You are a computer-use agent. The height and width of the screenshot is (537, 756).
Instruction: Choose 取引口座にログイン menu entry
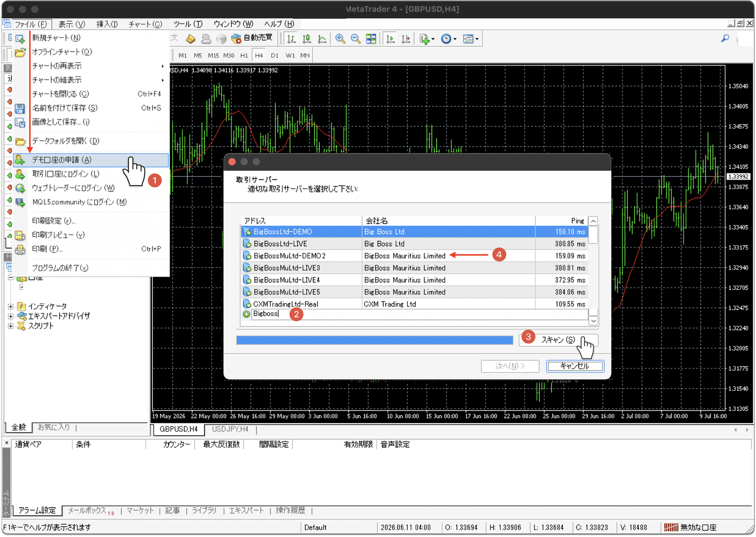pyautogui.click(x=91, y=174)
